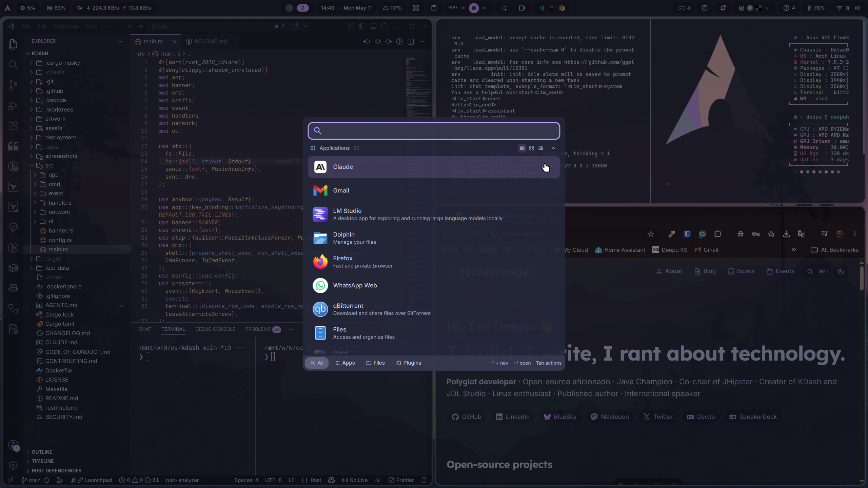Open qBittorrent from the launcher results
Screen dimensions: 868x488
click(x=434, y=309)
